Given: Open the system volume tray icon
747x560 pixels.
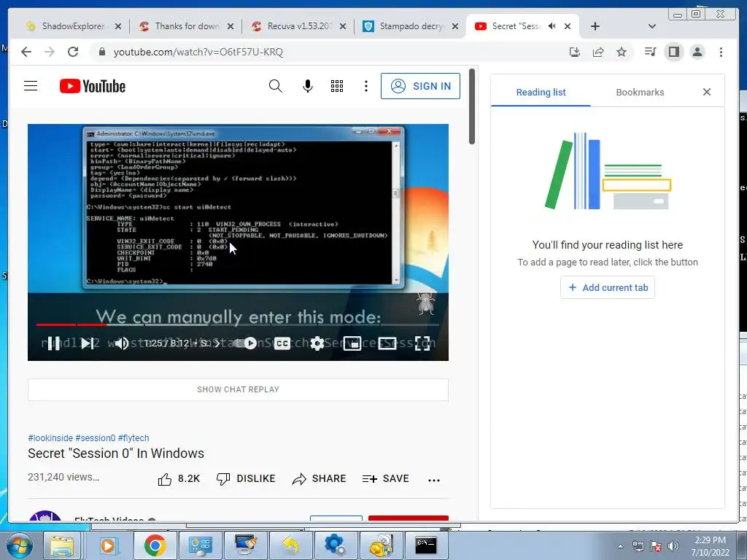Looking at the screenshot, I should point(673,546).
